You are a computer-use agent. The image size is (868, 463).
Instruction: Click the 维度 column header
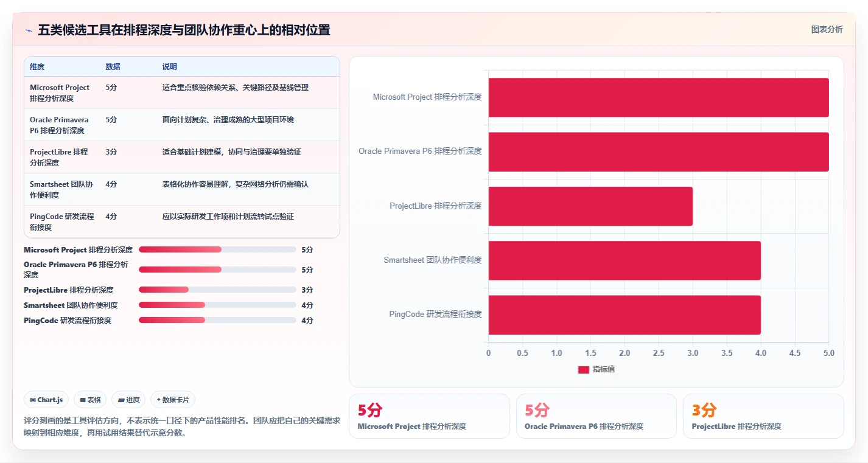37,66
